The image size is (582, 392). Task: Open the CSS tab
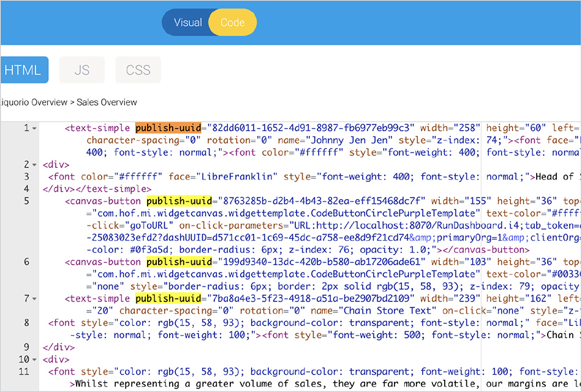point(138,70)
